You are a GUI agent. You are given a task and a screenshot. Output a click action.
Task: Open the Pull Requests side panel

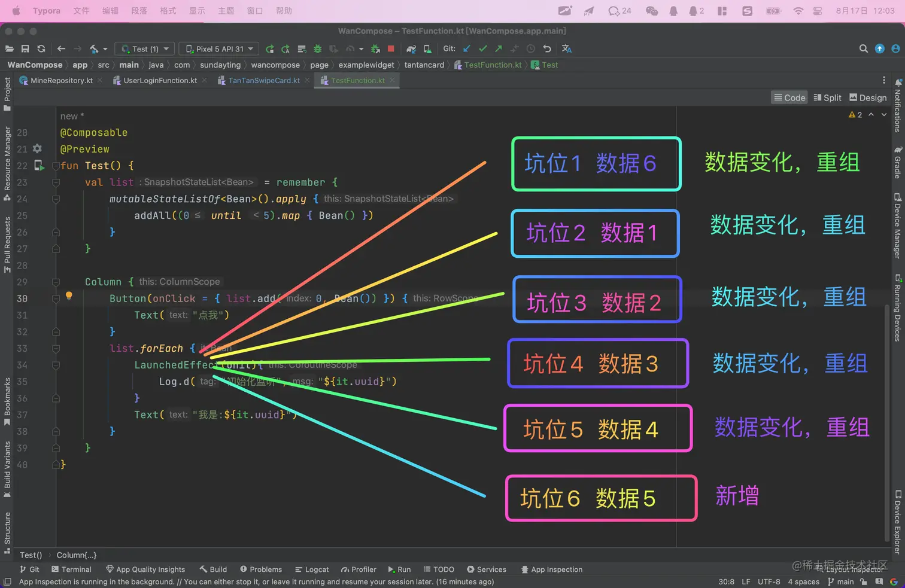coord(7,245)
